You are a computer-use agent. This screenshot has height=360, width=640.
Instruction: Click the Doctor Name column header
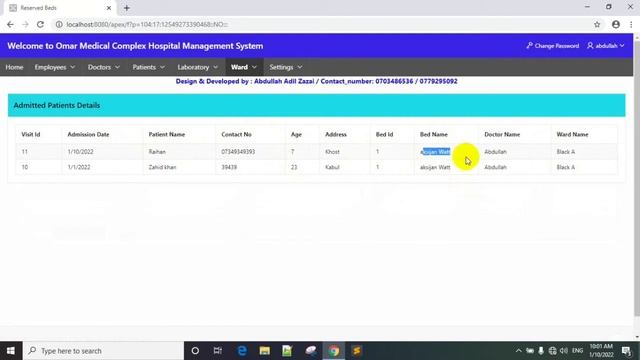click(502, 134)
